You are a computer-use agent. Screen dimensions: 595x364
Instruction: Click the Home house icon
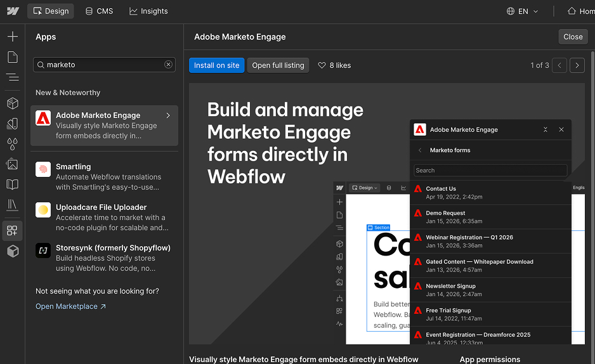[x=572, y=11]
